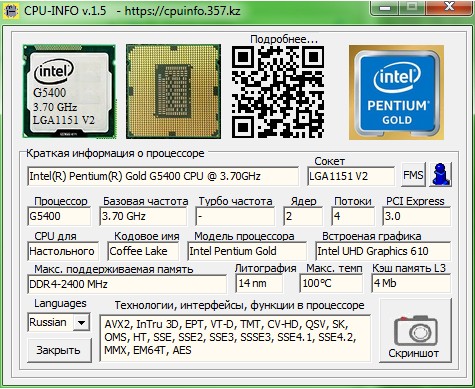475x389 pixels.
Task: Click the Подробнее... link text
Action: (284, 39)
